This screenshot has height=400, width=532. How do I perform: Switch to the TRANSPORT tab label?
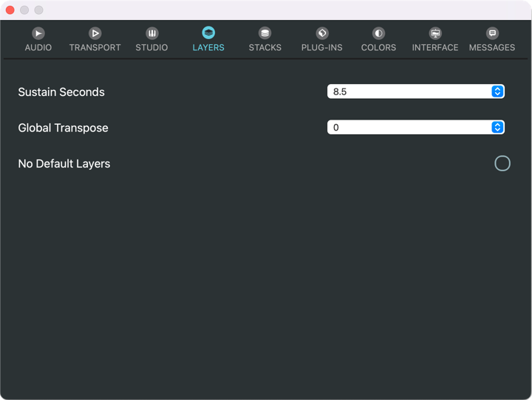pos(95,48)
